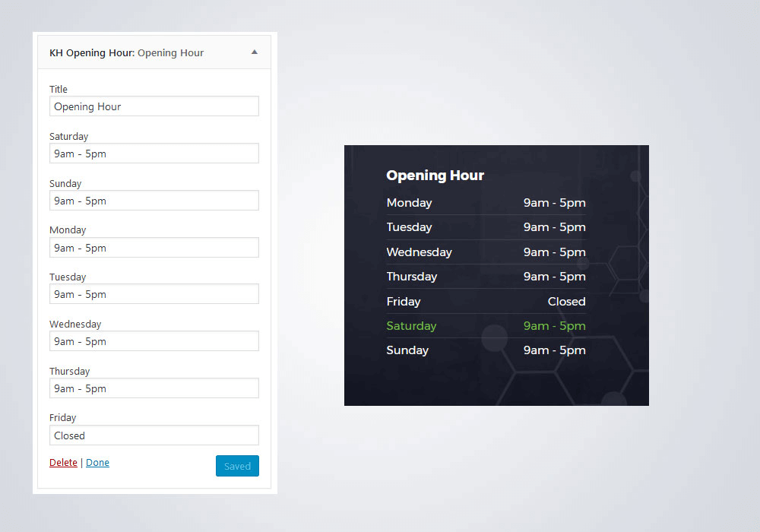Viewport: 760px width, 532px height.
Task: Select the Tuesday opening hours field
Action: coord(154,294)
